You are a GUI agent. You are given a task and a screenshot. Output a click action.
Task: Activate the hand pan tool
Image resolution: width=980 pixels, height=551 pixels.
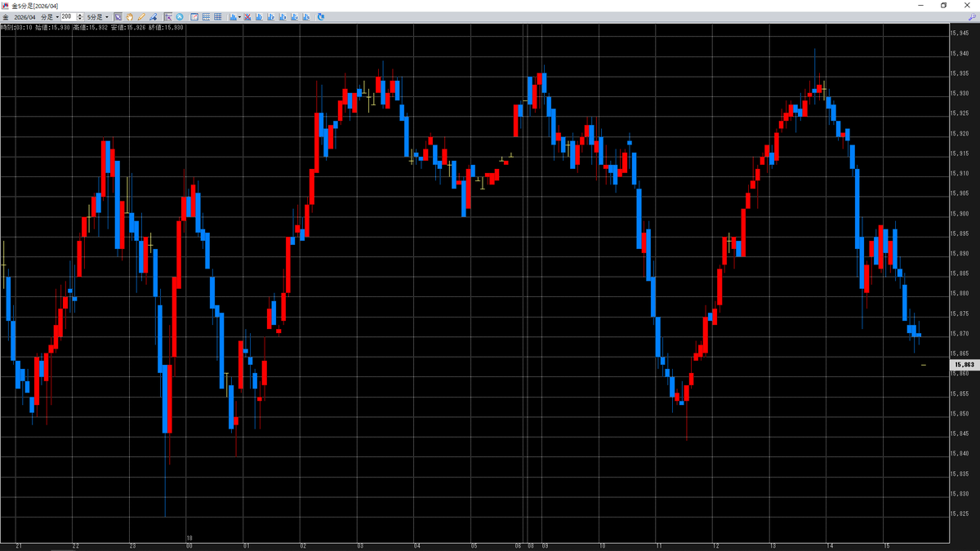click(x=129, y=16)
